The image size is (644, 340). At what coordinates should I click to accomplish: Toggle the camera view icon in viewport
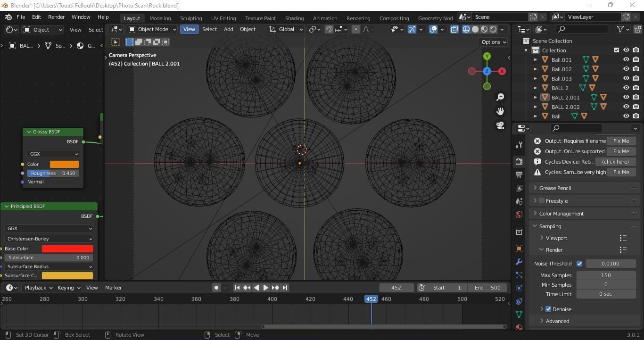500,125
